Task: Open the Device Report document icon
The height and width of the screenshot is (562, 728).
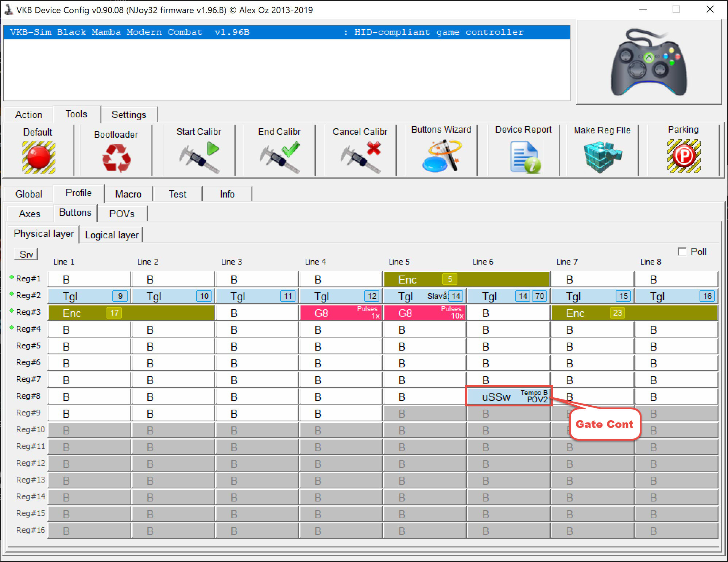Action: 525,157
